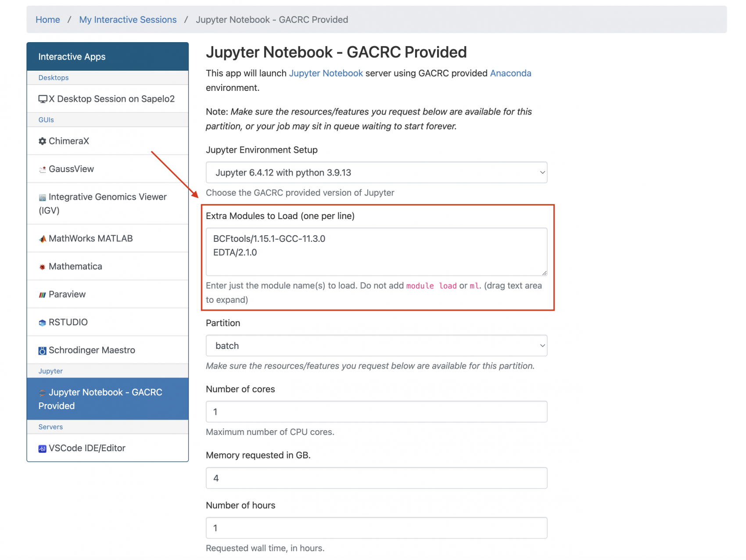
Task: Select the Mathematica app icon
Action: (42, 266)
